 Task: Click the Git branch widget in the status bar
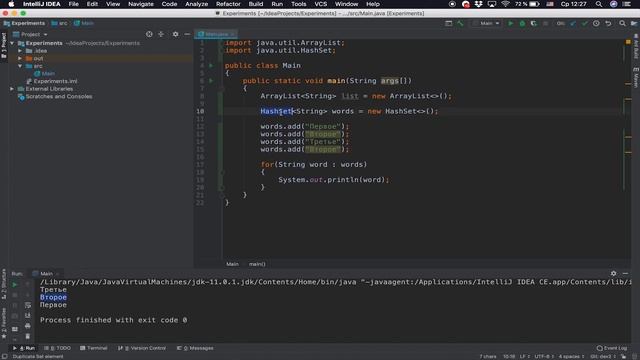[602, 357]
